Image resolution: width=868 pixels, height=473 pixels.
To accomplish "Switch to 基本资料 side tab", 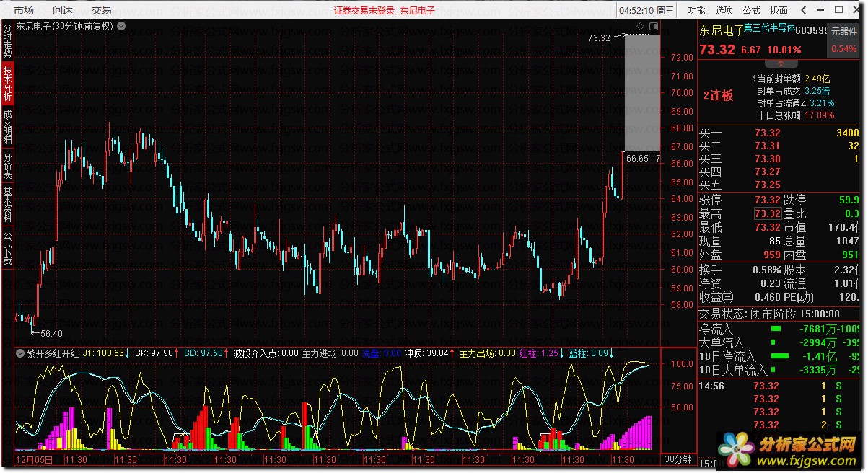I will pos(7,205).
